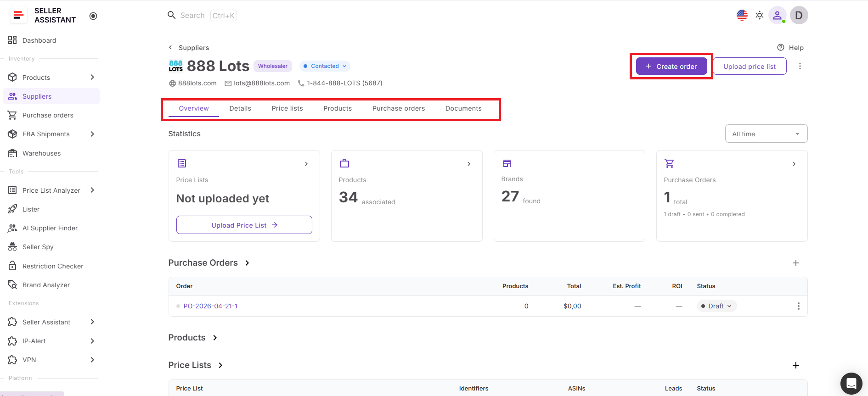Screen dimensions: 868x396
Task: Expand the VPN extension submenu
Action: [92, 360]
